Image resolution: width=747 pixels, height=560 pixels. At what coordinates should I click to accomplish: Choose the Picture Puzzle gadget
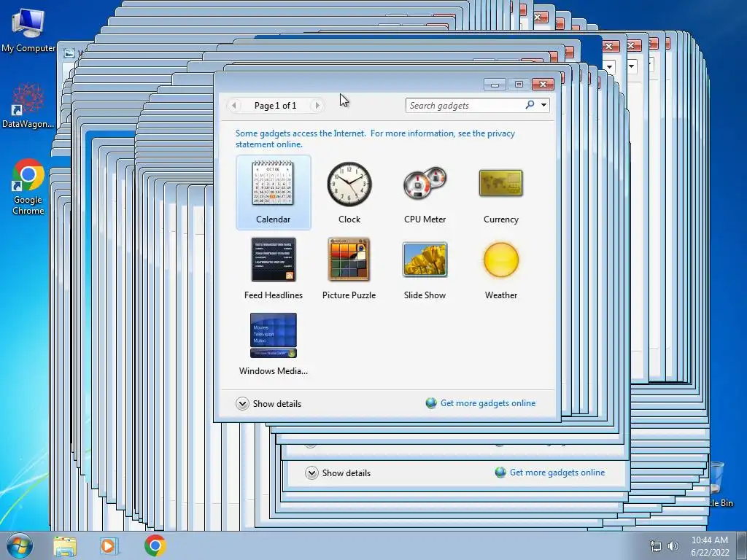(349, 268)
